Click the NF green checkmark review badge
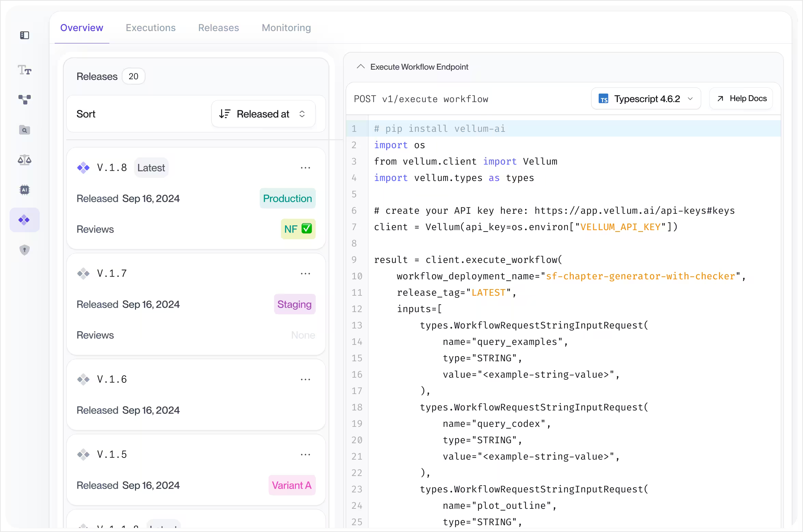Image resolution: width=803 pixels, height=532 pixels. pos(298,229)
